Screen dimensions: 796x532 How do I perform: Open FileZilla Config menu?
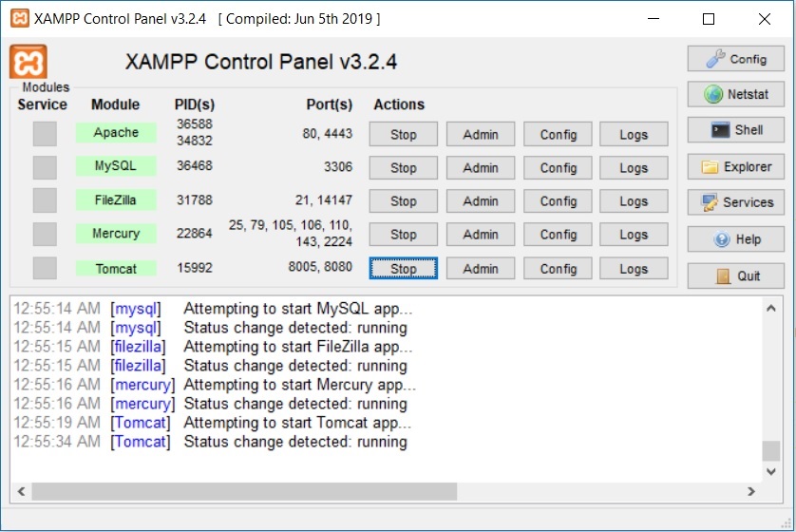[558, 201]
